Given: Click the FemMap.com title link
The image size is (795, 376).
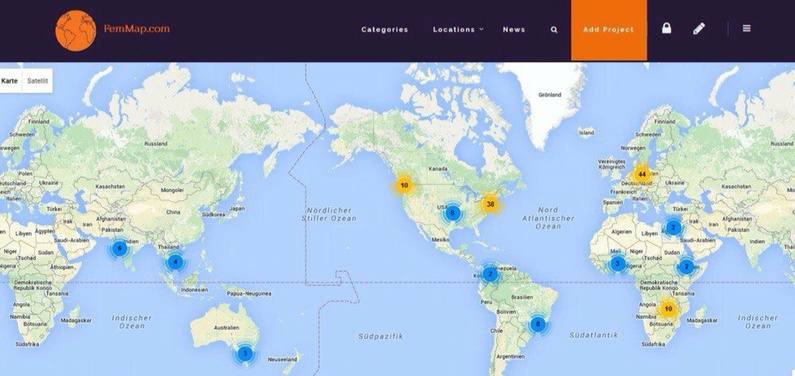Looking at the screenshot, I should (x=136, y=29).
